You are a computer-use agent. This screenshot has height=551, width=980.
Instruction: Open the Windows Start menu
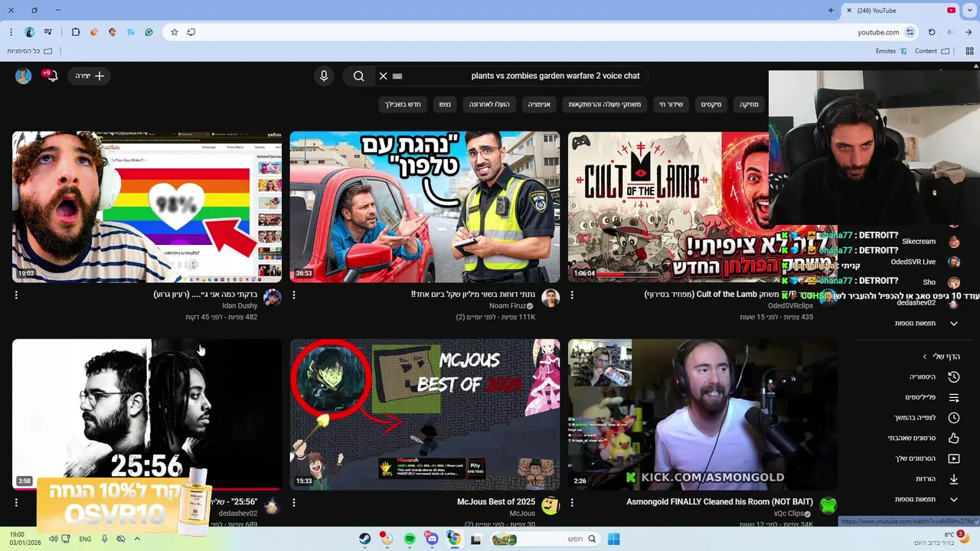click(614, 539)
